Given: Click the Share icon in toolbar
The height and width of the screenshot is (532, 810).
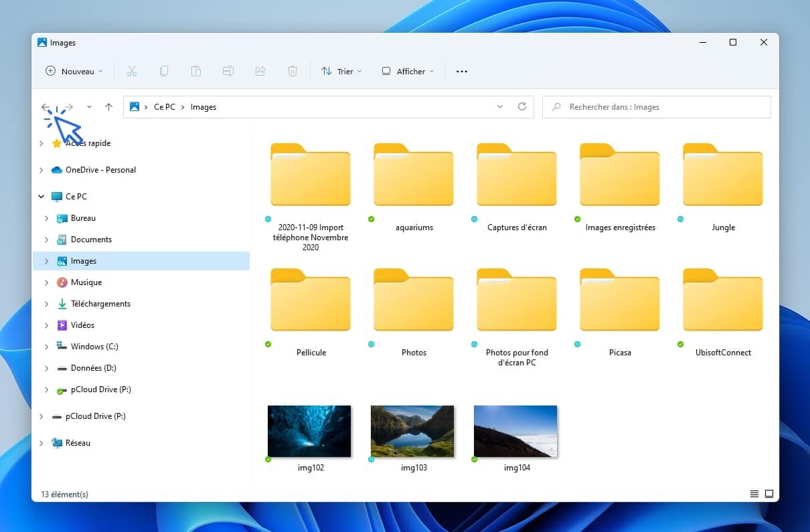Looking at the screenshot, I should (260, 71).
